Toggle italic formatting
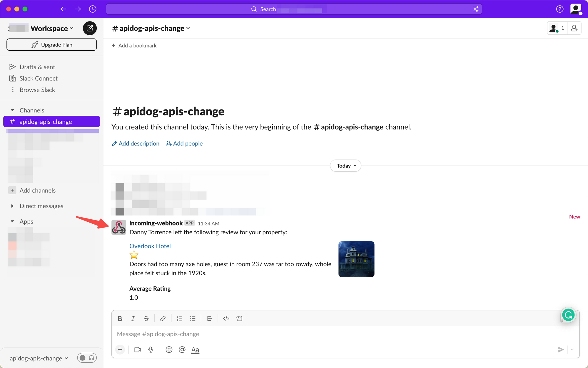Screen dimensions: 588x368 (133, 319)
